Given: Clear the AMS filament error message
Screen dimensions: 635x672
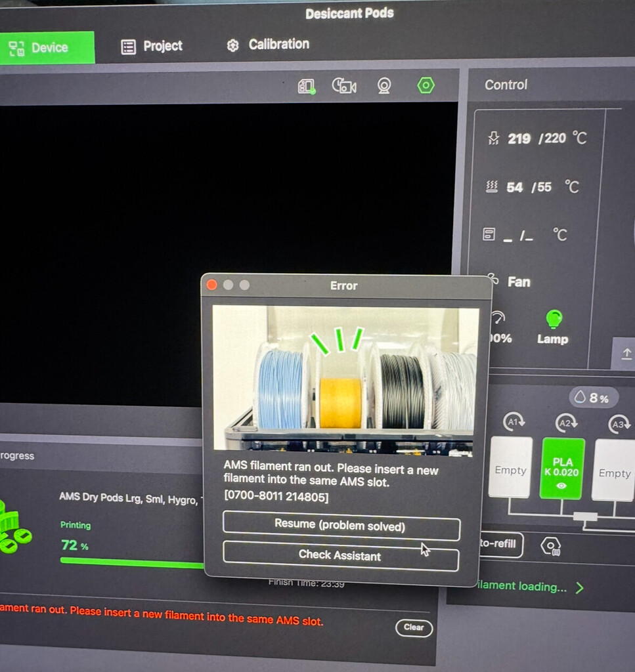Looking at the screenshot, I should 414,627.
